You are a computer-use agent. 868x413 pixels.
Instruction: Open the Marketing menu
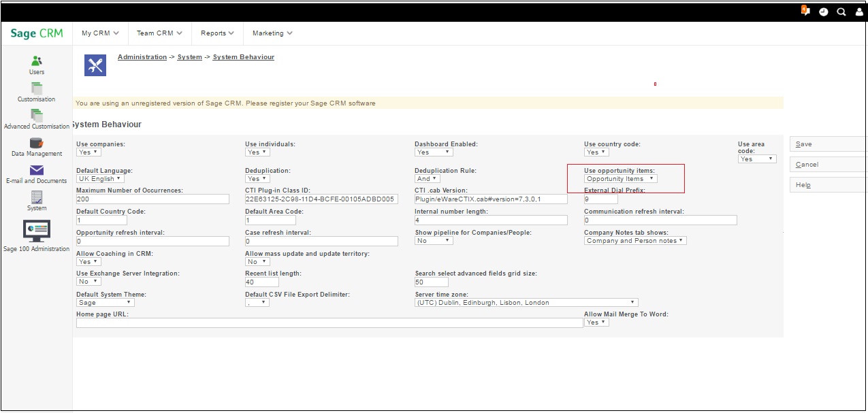click(x=272, y=33)
